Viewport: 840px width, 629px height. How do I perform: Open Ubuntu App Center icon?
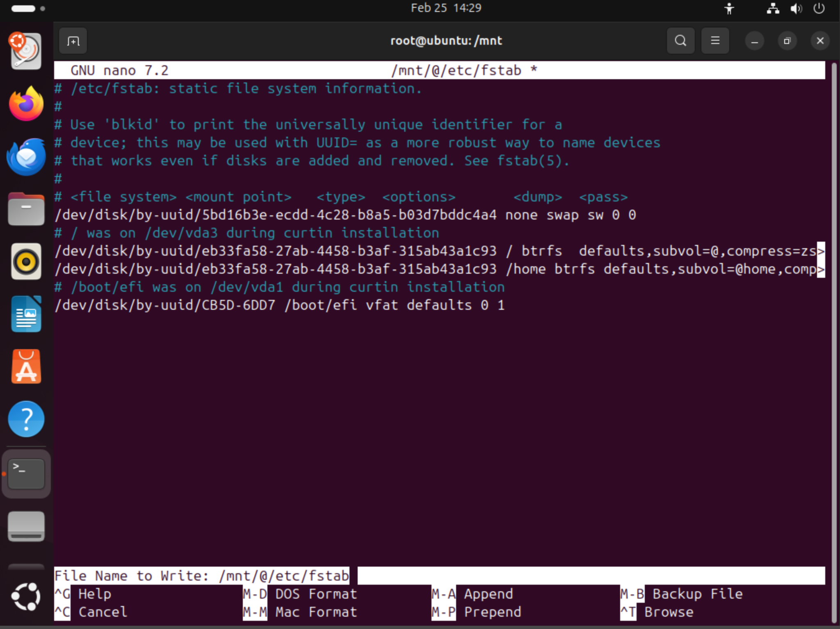click(x=26, y=366)
